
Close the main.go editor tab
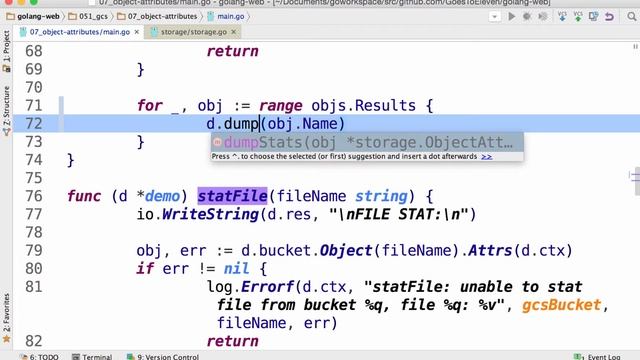(x=137, y=32)
